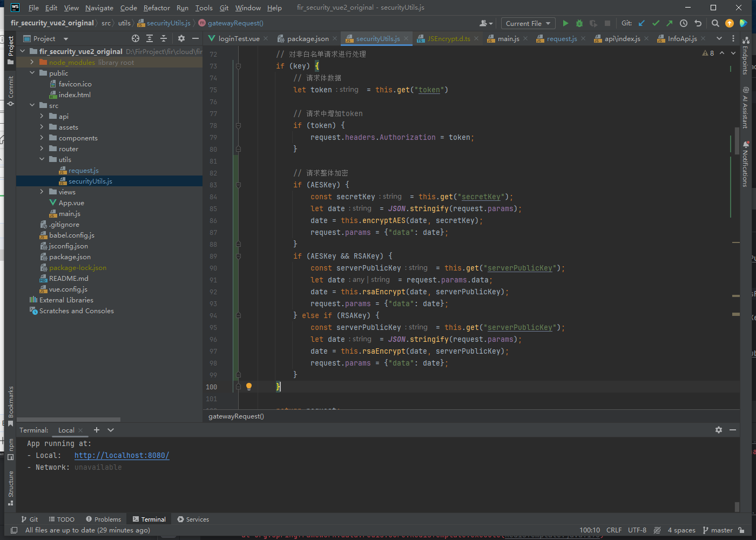
Task: Open the Commit tool window stripe
Action: [10, 91]
